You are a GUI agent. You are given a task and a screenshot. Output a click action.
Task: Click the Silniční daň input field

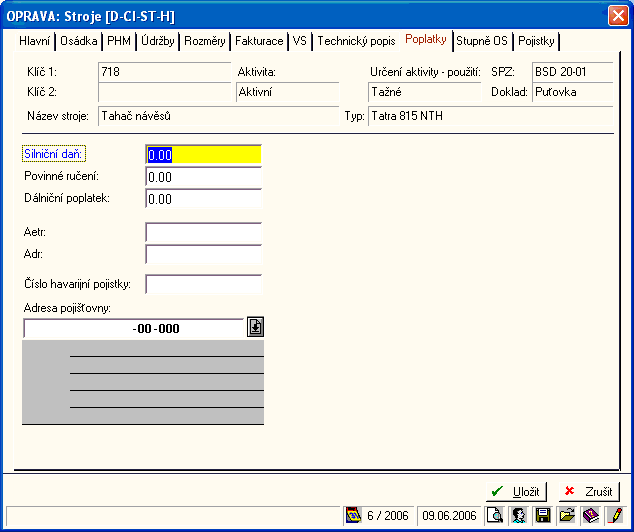pos(203,155)
